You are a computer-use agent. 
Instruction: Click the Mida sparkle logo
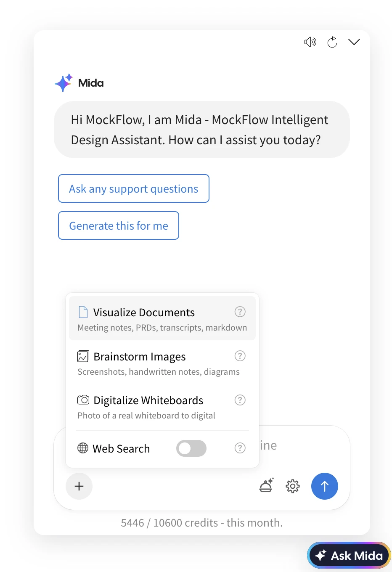click(64, 83)
